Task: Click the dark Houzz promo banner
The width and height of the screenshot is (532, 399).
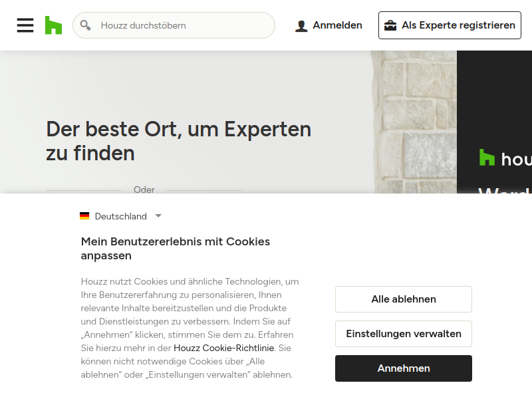Action: click(494, 122)
